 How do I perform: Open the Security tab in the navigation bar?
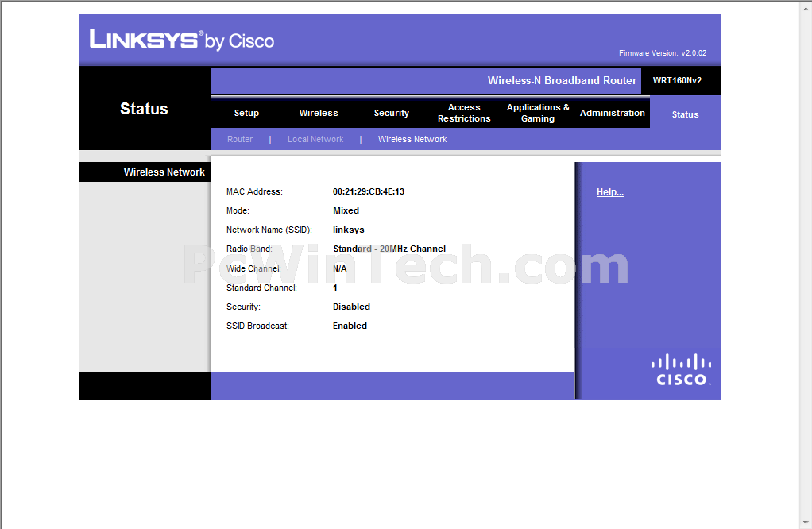click(x=392, y=113)
